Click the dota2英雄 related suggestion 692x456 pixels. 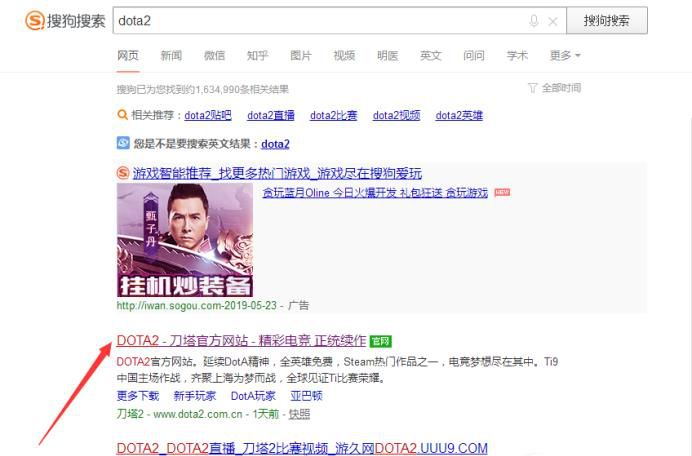[x=459, y=115]
